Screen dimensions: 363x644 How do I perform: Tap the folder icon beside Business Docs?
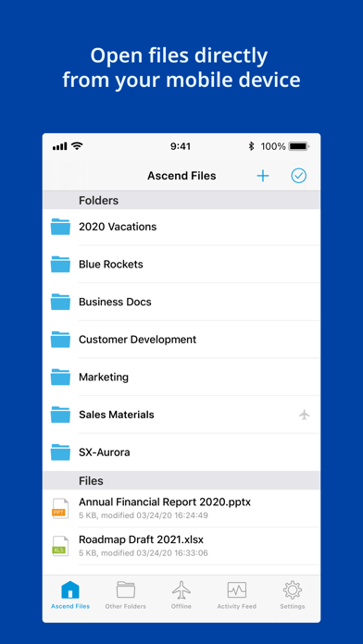(60, 302)
